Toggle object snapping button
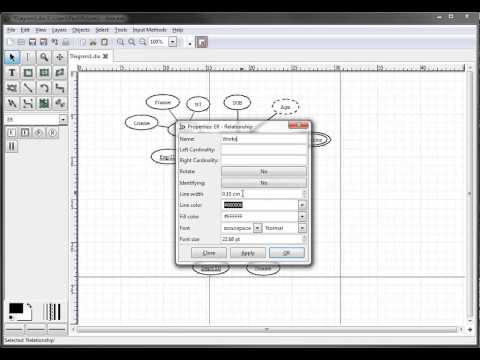The image size is (480, 360). (x=202, y=42)
